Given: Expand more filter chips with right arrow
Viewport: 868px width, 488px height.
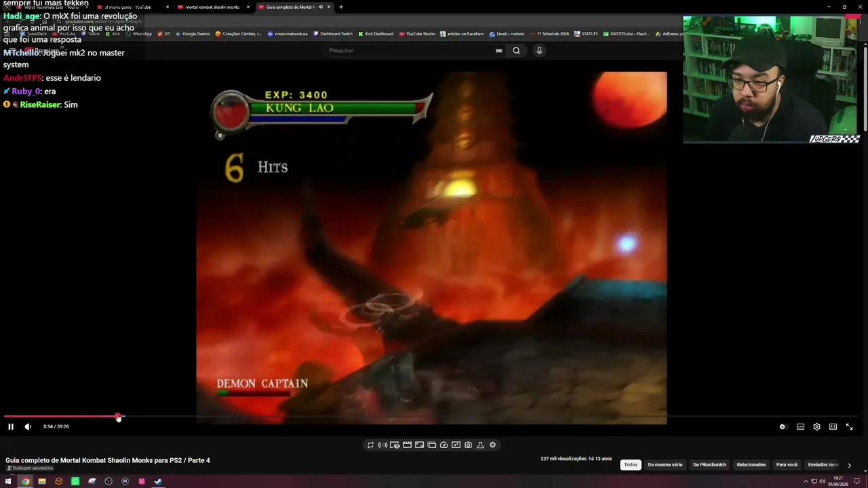Looking at the screenshot, I should tap(849, 465).
